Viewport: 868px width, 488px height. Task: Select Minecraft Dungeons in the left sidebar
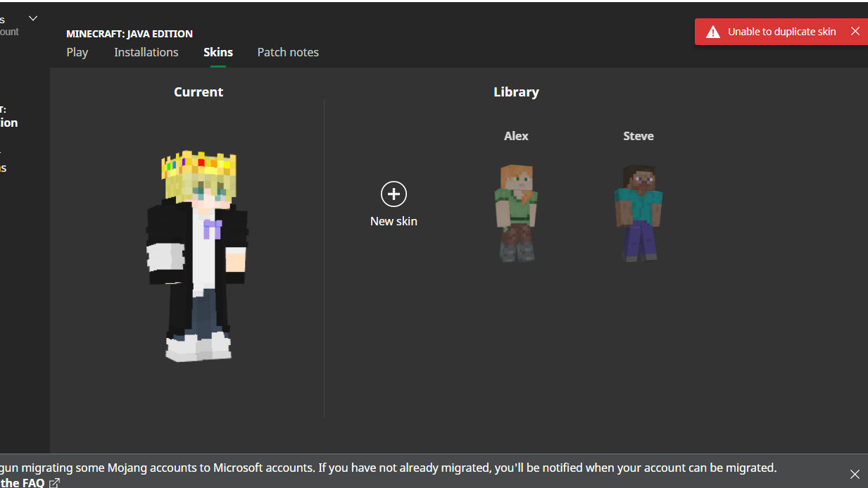tap(4, 167)
